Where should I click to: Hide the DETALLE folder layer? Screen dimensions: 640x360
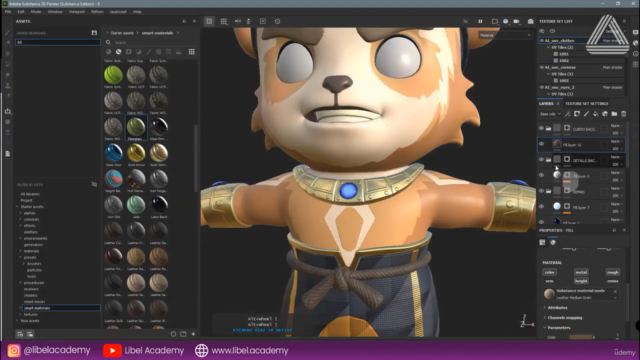pos(541,160)
